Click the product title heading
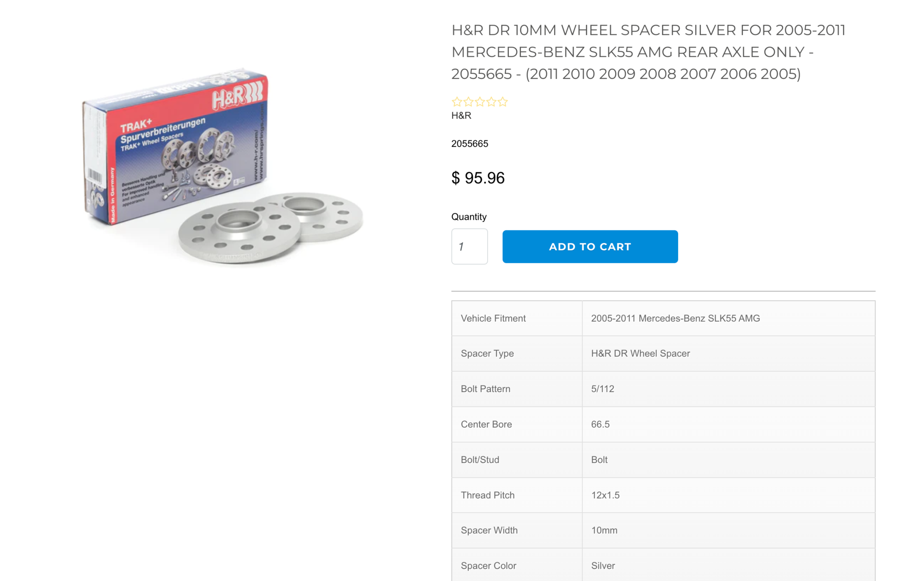Viewport: 924px width, 581px height. 648,52
